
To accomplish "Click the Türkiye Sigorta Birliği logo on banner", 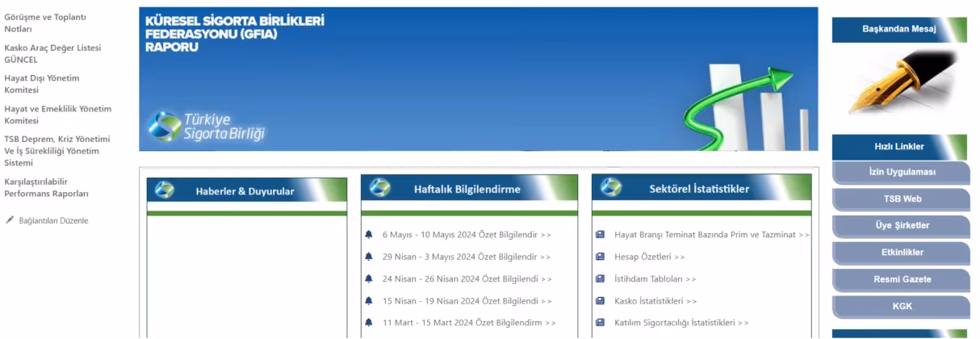I will (206, 126).
